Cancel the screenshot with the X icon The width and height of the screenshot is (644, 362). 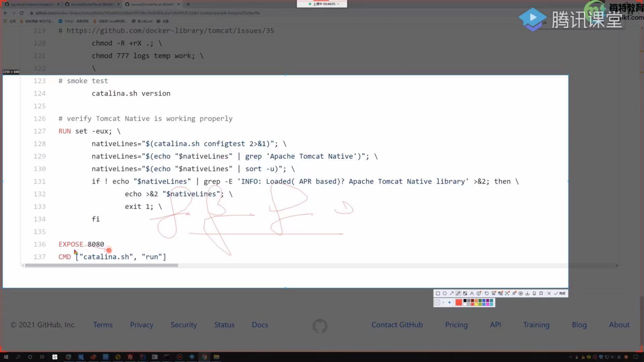pos(549,293)
